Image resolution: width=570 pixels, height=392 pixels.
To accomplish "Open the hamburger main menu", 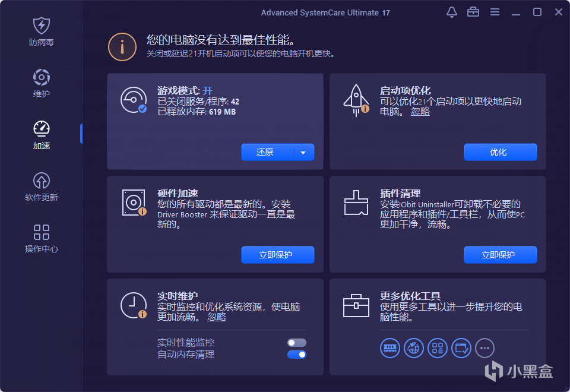I will (x=495, y=12).
